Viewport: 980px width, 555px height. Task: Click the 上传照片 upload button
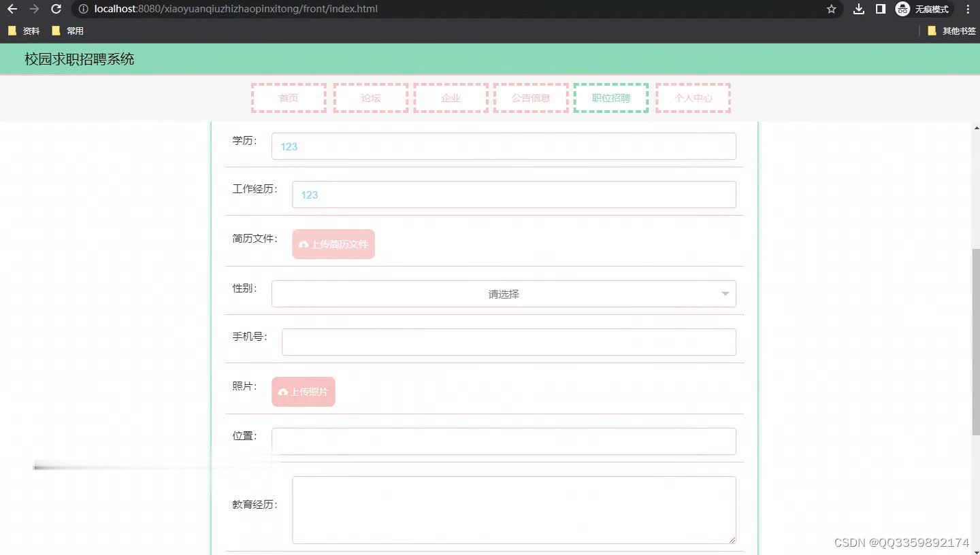[x=304, y=392]
